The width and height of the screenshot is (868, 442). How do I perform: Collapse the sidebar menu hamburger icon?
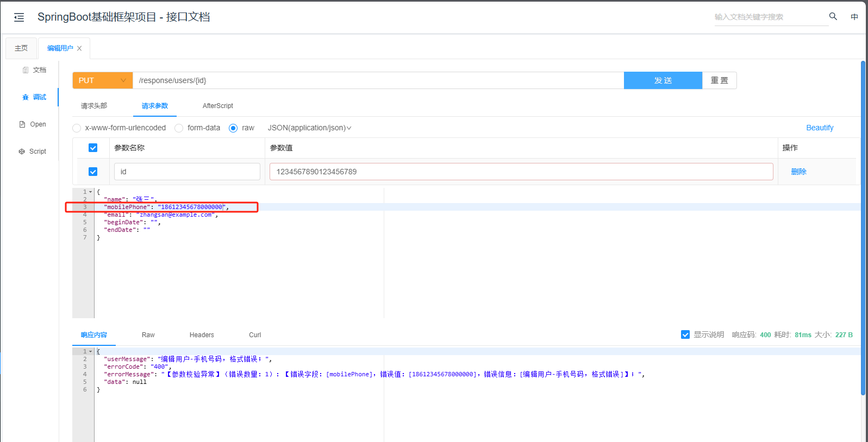pos(19,17)
